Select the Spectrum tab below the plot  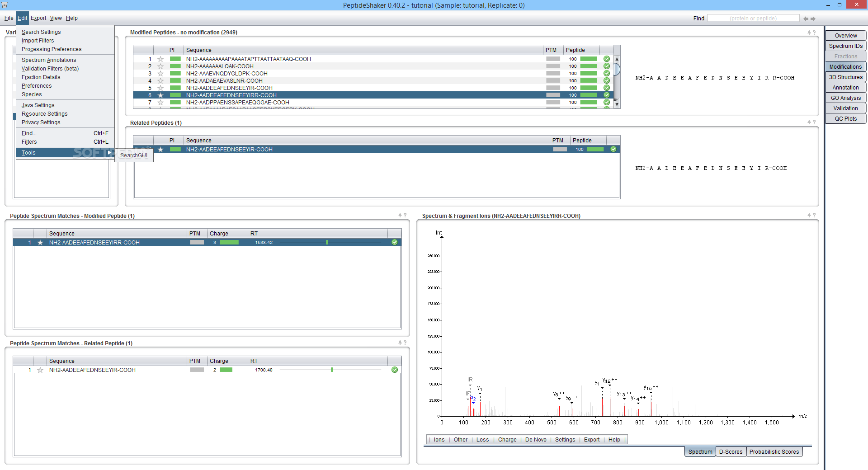pos(700,452)
